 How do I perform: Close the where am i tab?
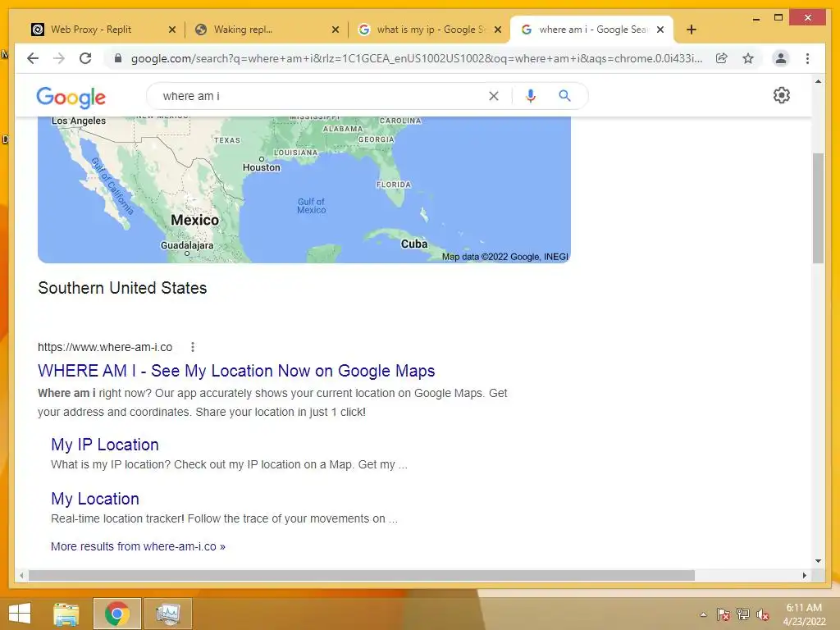(x=660, y=30)
